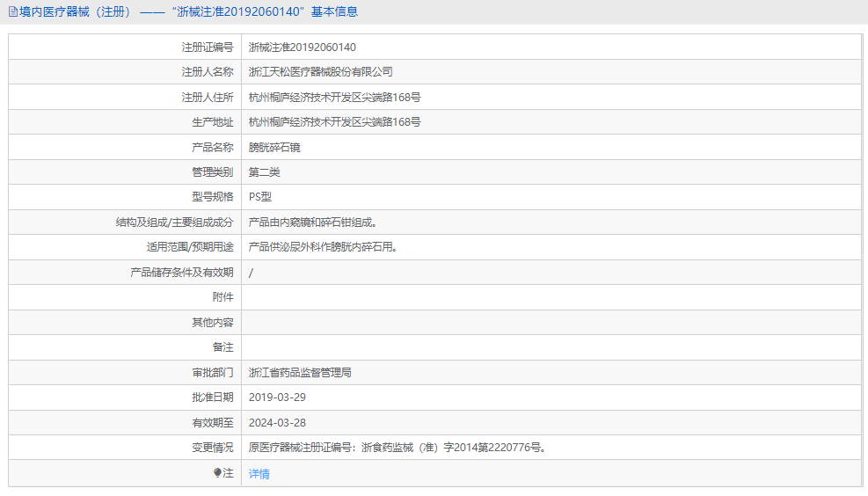Click the 生产地址 label
Screen dimensions: 868x496
(213, 121)
